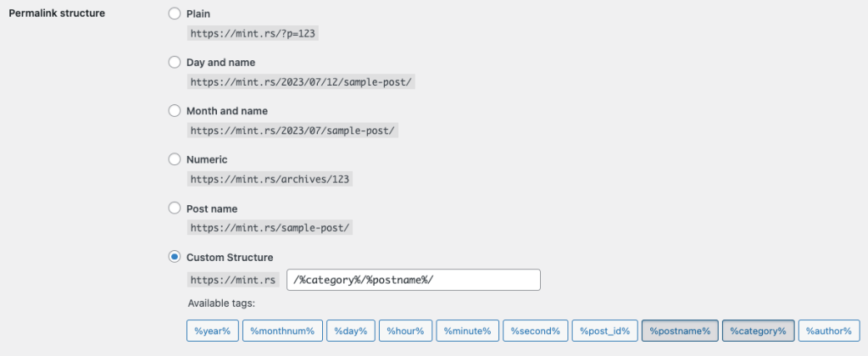Insert the %author% tag
The image size is (868, 356).
click(x=829, y=331)
